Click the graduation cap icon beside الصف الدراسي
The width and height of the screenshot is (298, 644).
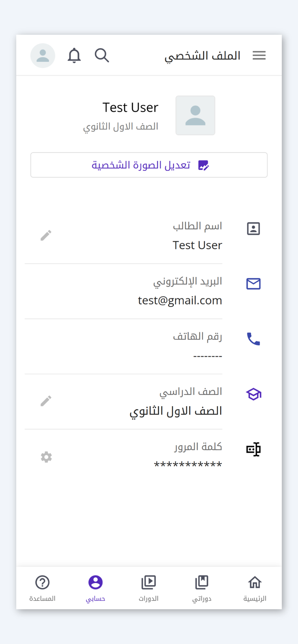(x=253, y=394)
